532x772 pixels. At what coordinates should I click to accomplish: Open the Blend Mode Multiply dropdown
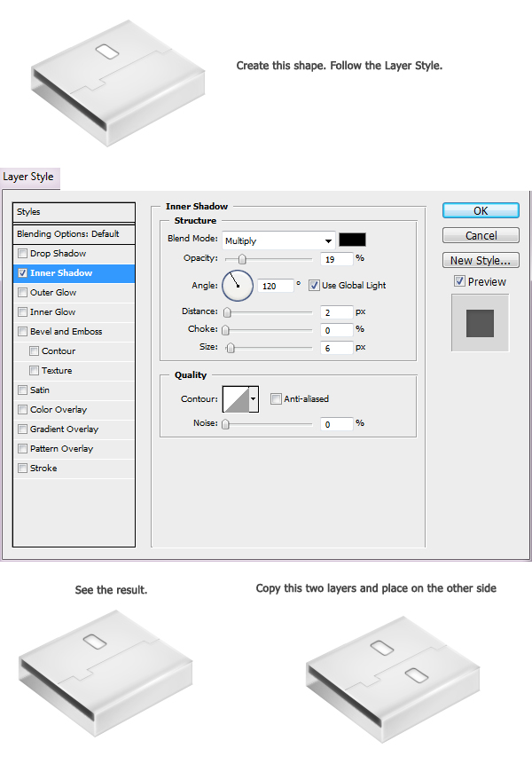tap(278, 240)
